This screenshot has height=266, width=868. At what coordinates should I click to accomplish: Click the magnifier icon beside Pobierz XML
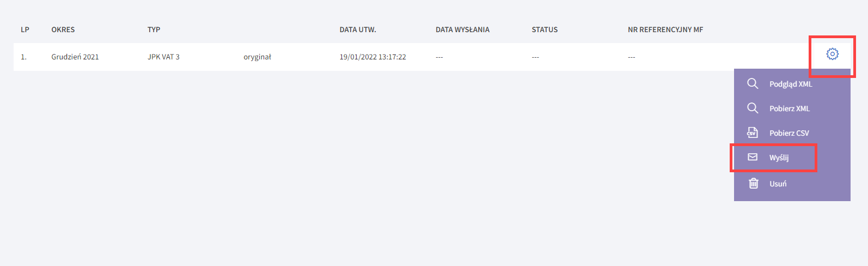point(753,108)
